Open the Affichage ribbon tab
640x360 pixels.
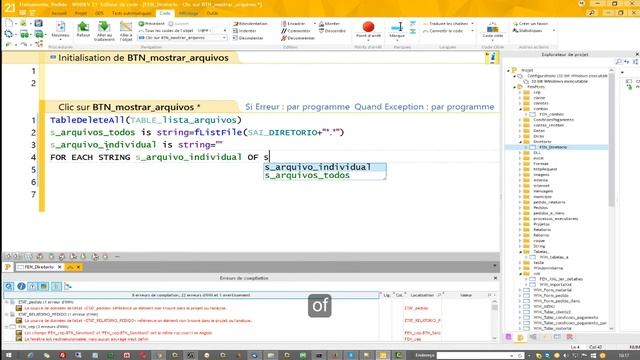pyautogui.click(x=188, y=13)
